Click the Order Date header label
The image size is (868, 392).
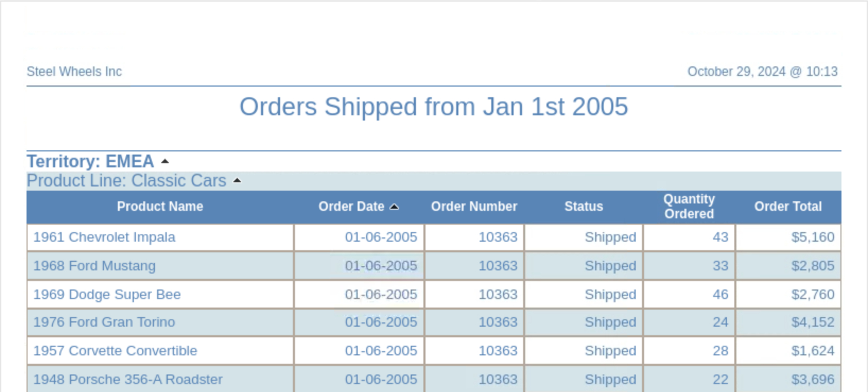(351, 207)
